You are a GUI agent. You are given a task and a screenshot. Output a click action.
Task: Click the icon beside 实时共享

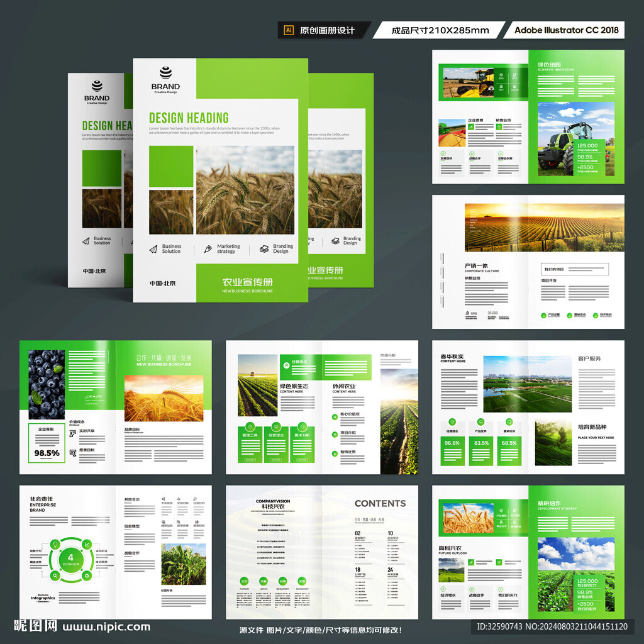(x=73, y=433)
